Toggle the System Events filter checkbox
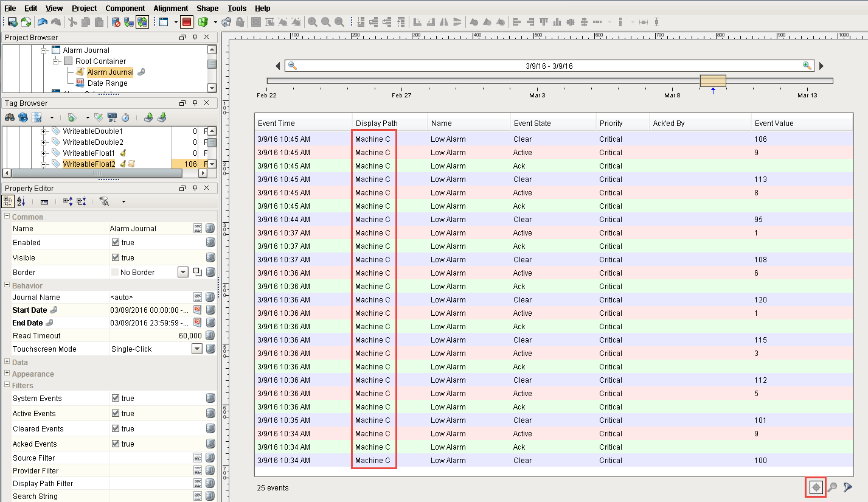Viewport: 868px width, 502px height. pos(116,398)
